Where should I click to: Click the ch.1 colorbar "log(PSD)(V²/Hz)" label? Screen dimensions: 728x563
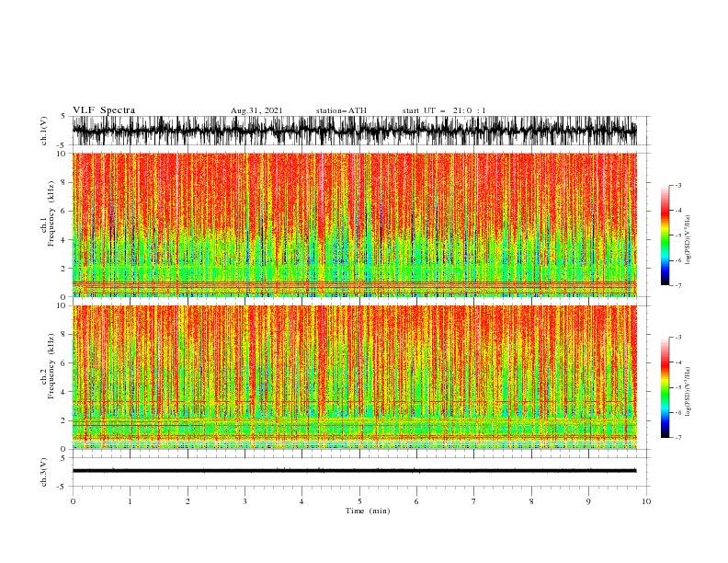(688, 240)
